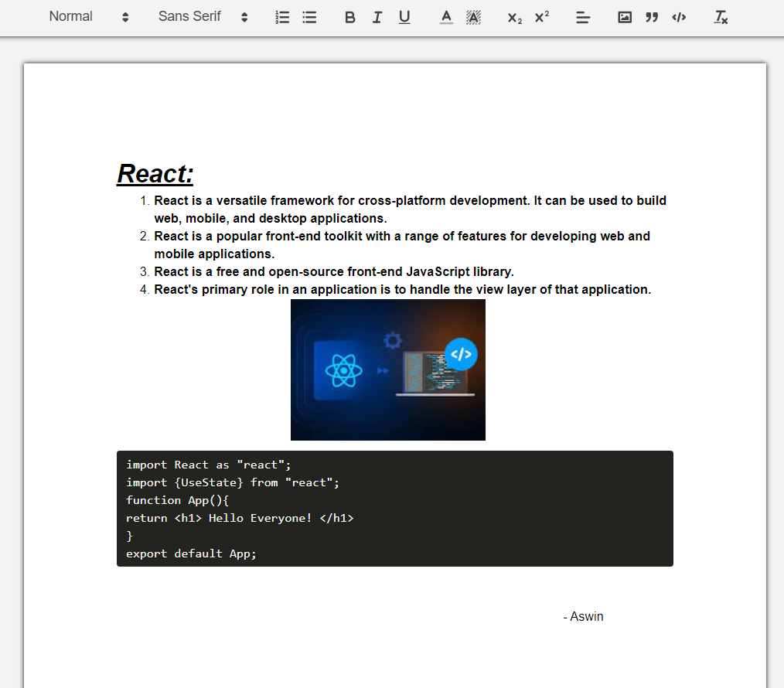Open the Normal heading size dropdown

click(x=88, y=17)
